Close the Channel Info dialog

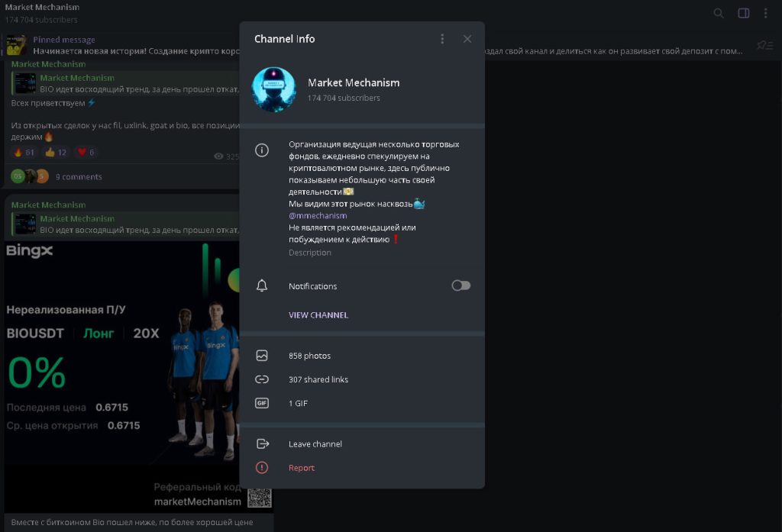(x=467, y=39)
